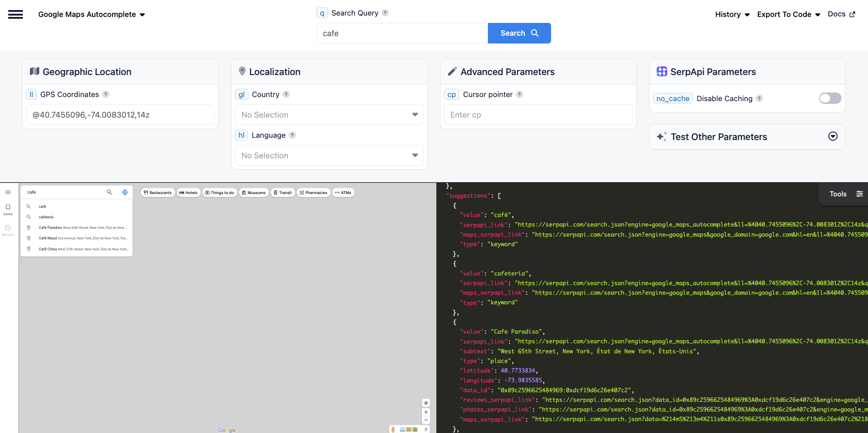Select the Café China suggestion
Image resolution: width=868 pixels, height=433 pixels.
click(x=77, y=249)
